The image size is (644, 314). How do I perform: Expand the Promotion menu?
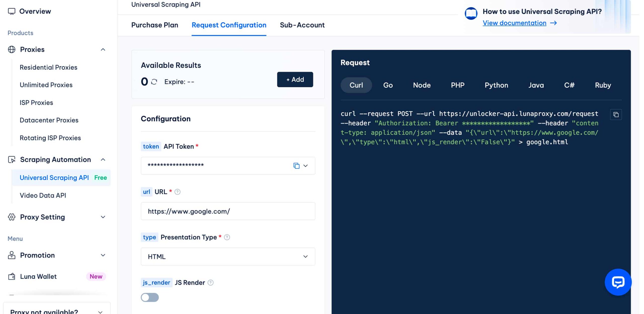tap(103, 255)
